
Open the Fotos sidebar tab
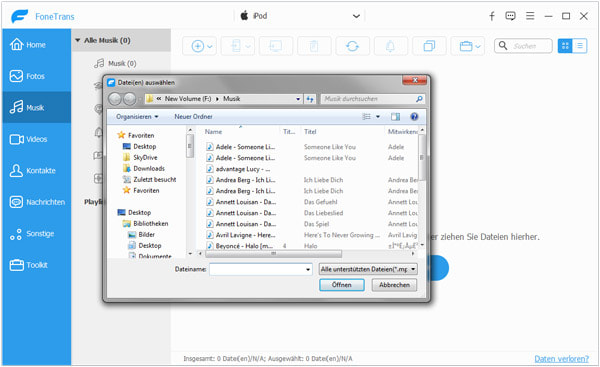[x=37, y=76]
